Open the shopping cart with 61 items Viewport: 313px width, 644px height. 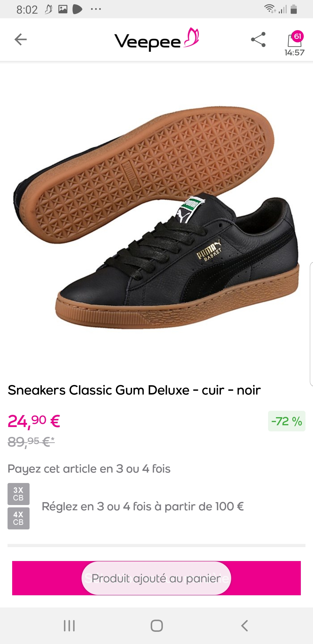tap(295, 39)
